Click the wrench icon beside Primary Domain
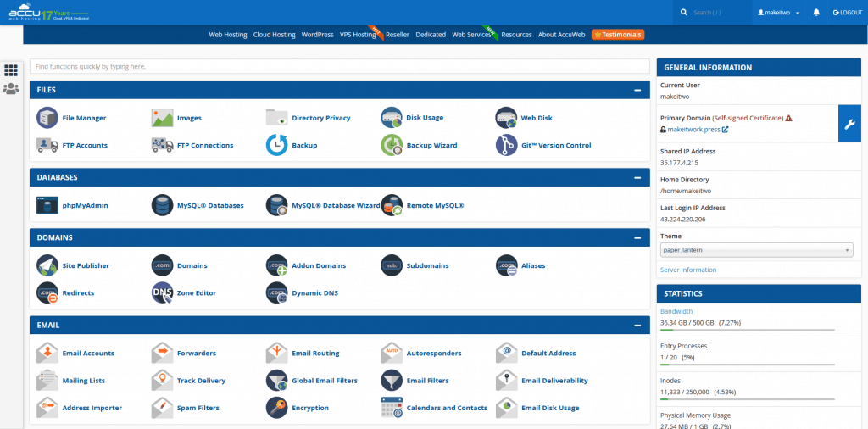 click(x=852, y=124)
